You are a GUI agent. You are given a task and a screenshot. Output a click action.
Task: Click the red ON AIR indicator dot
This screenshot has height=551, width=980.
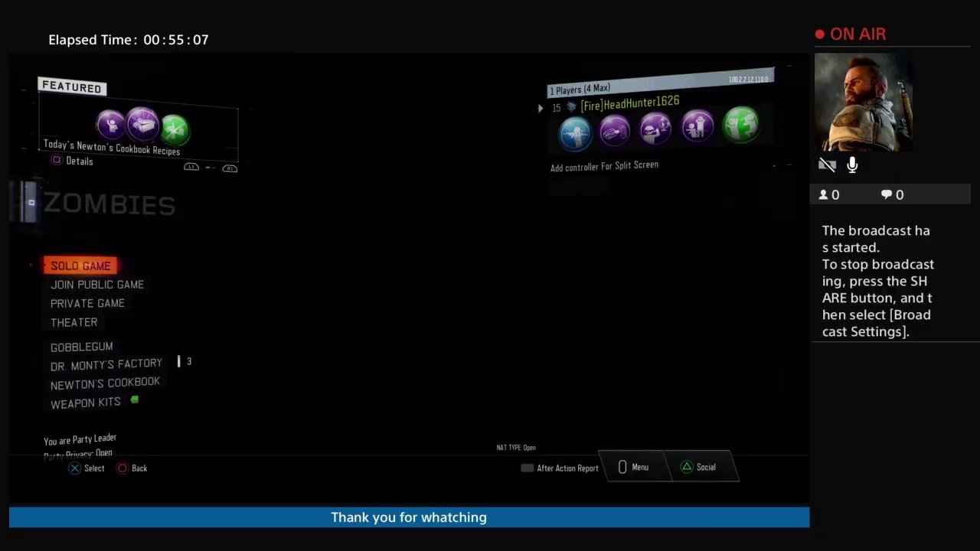820,34
